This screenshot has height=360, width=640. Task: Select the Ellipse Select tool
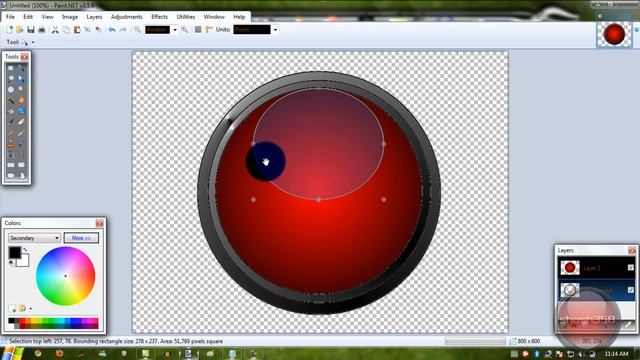[x=11, y=89]
